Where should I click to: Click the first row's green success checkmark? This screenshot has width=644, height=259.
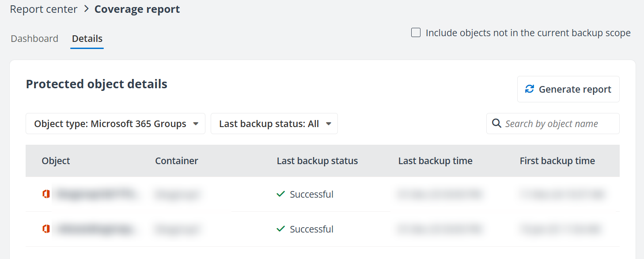tap(280, 194)
